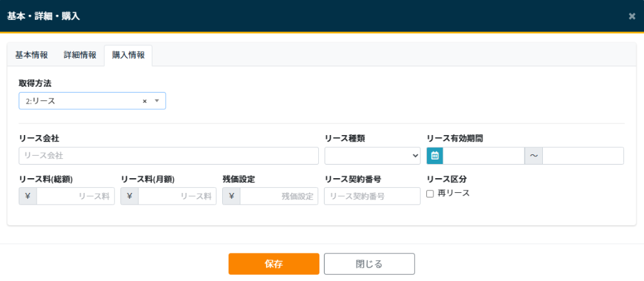Click the 閉じる button

pos(369,264)
